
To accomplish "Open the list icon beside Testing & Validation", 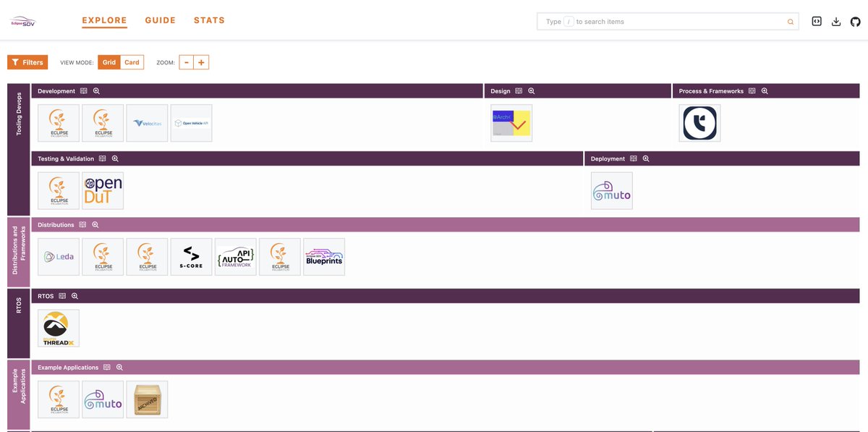I will click(x=103, y=158).
